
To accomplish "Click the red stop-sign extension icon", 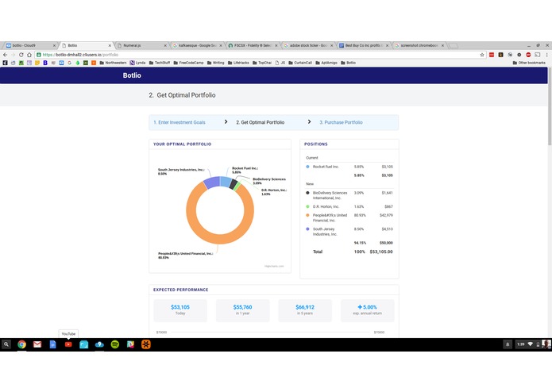I will coord(528,55).
